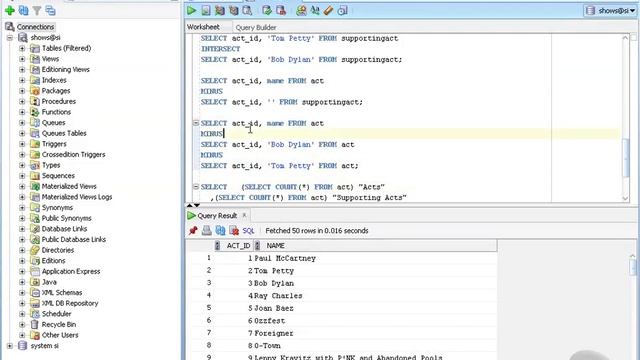Select the Paul McCartney result row
The image size is (640, 360).
pyautogui.click(x=342, y=258)
